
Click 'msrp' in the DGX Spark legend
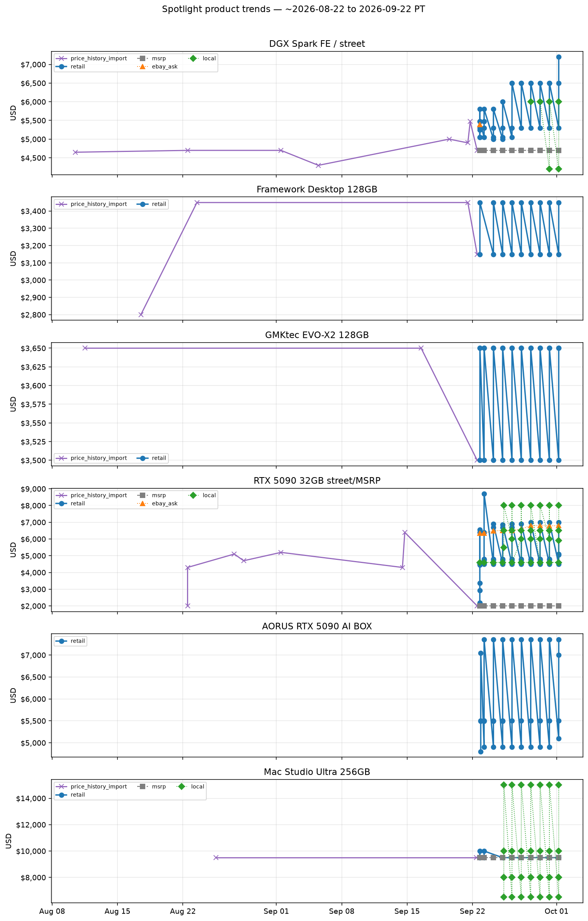tap(159, 58)
